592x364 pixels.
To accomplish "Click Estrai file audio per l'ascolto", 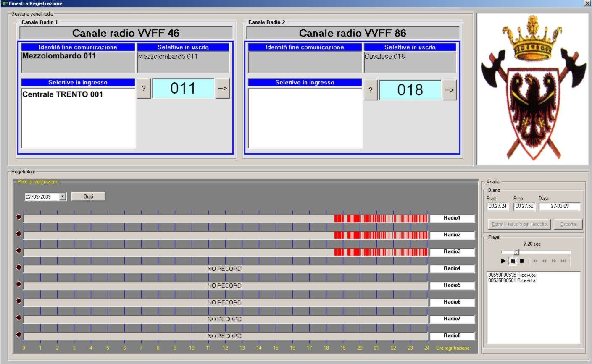I will point(519,224).
